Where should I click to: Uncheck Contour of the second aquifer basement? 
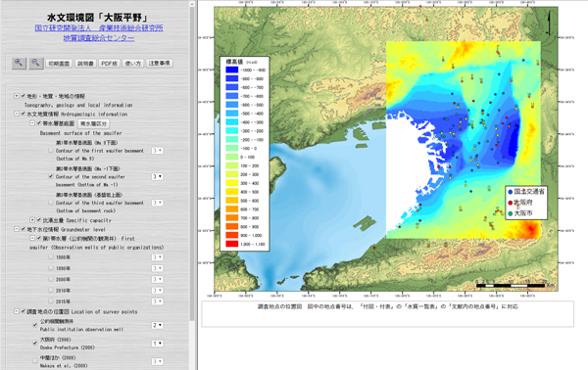point(51,176)
